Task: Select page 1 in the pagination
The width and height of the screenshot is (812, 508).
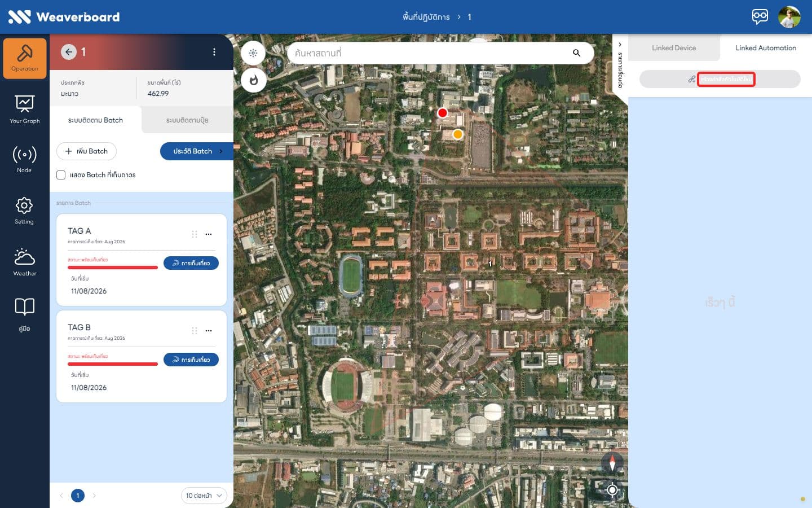Action: click(78, 496)
